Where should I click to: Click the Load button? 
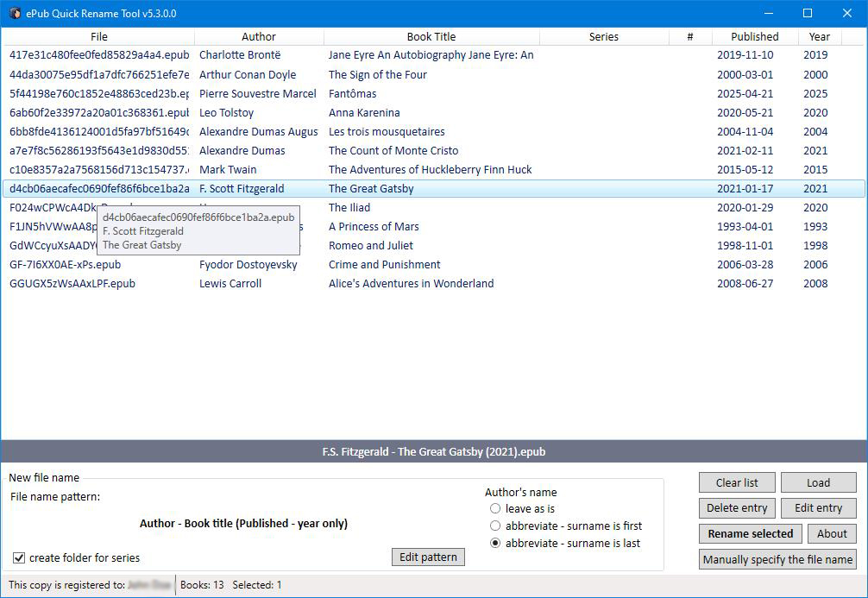coord(818,482)
